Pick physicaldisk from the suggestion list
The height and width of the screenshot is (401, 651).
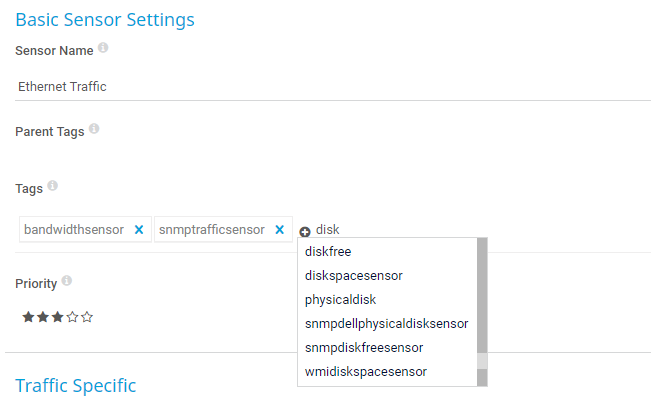pyautogui.click(x=340, y=299)
